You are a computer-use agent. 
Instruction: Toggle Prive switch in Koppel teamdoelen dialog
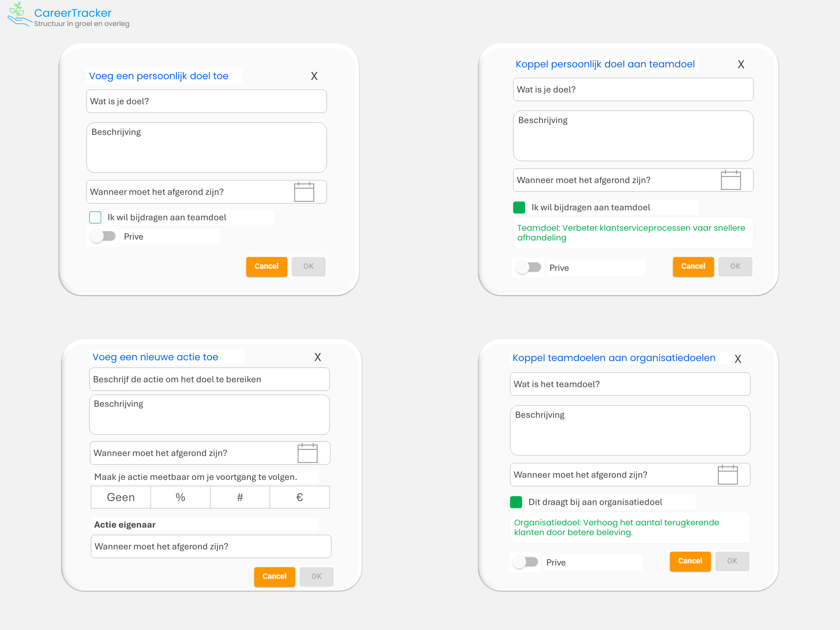(525, 562)
